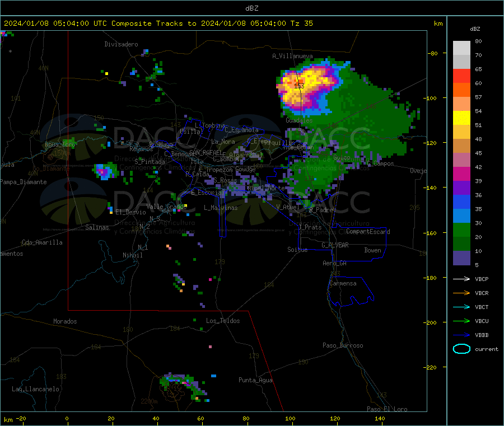Click the -100 tick on the right axis
This screenshot has height=426, width=504.
[430, 98]
